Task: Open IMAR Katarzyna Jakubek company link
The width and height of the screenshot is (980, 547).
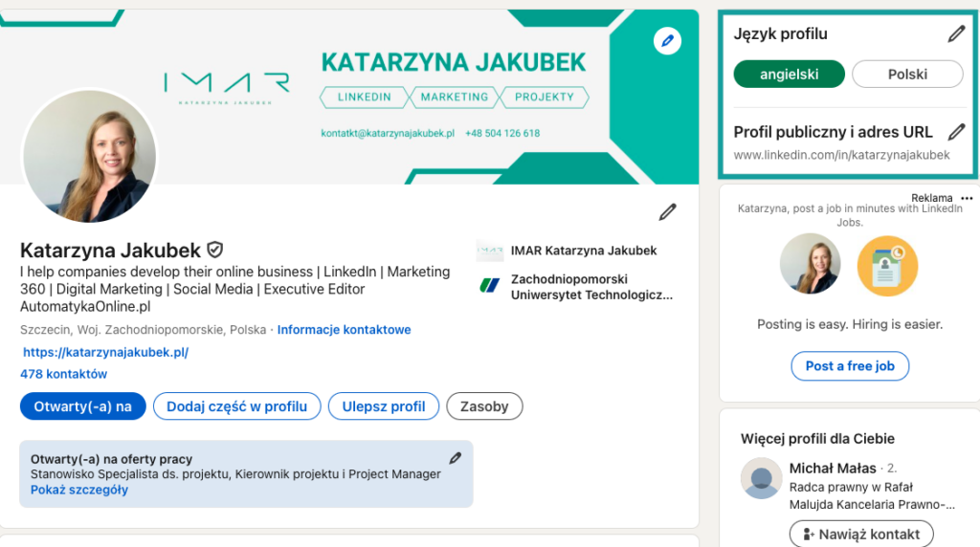Action: pos(584,251)
